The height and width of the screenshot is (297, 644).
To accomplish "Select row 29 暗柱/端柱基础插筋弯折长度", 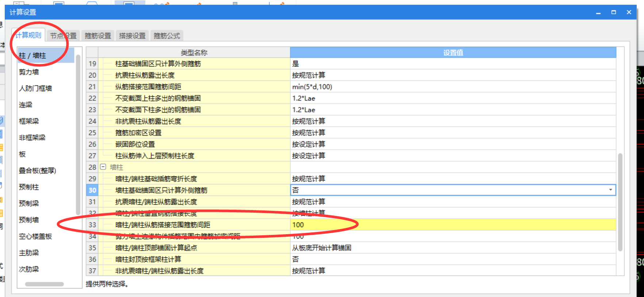I will coord(156,179).
